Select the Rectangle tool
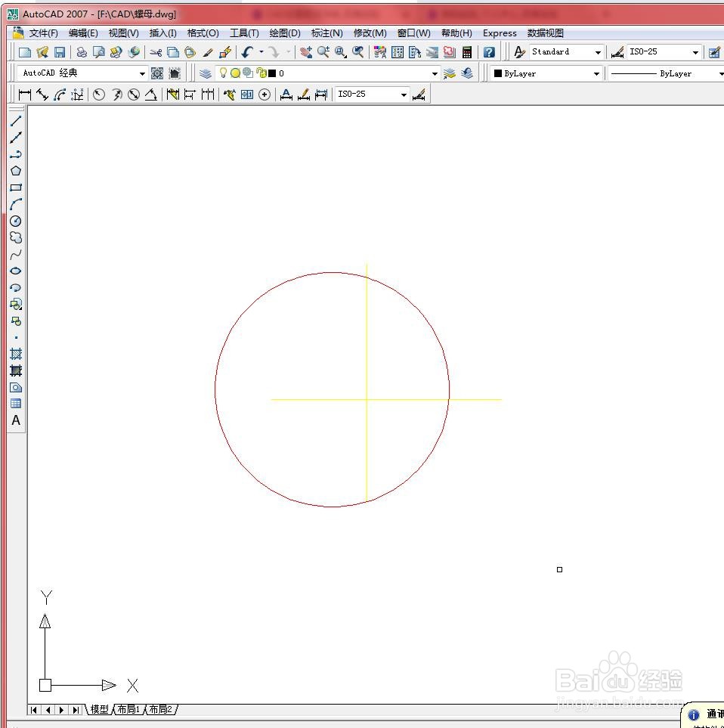Viewport: 724px width, 728px height. pyautogui.click(x=16, y=187)
